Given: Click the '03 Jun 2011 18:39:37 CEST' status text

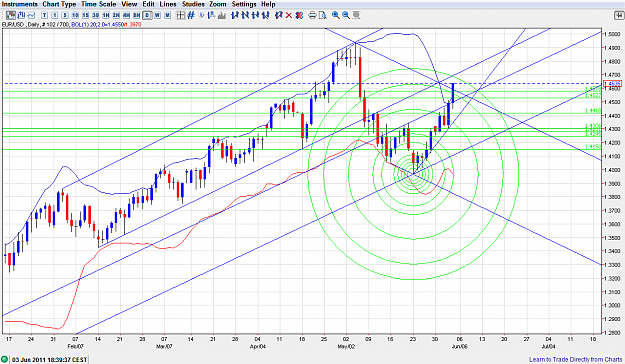Looking at the screenshot, I should pos(49,360).
